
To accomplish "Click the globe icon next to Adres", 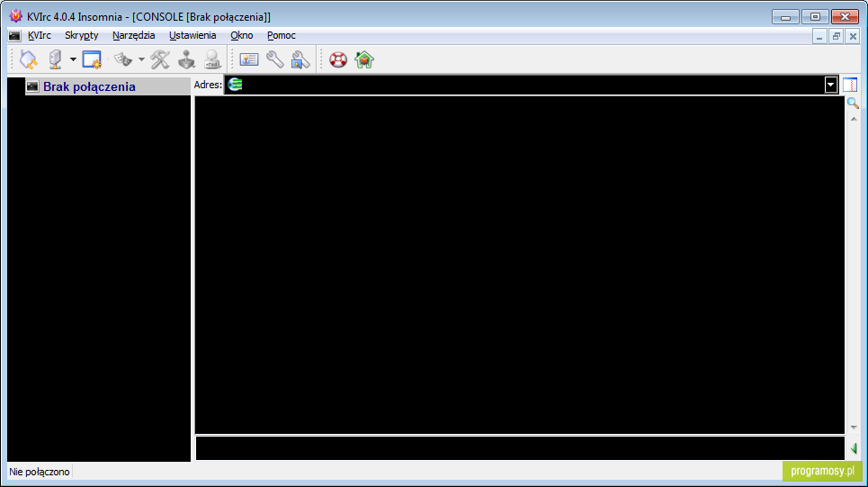I will tap(236, 85).
